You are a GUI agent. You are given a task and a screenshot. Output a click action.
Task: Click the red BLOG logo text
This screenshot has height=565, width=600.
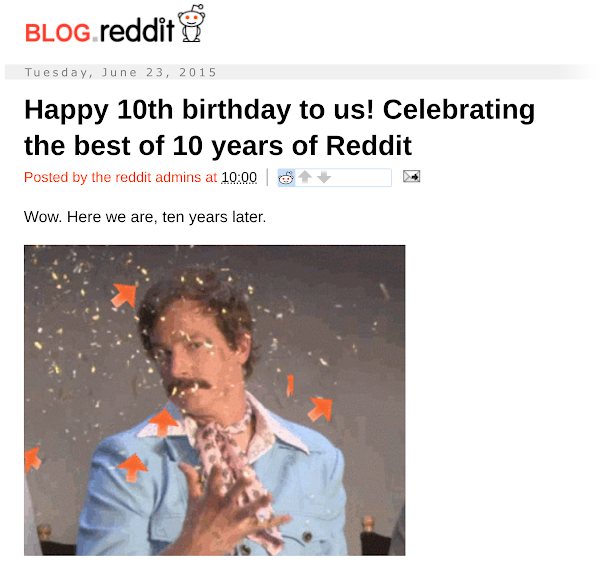coord(58,33)
